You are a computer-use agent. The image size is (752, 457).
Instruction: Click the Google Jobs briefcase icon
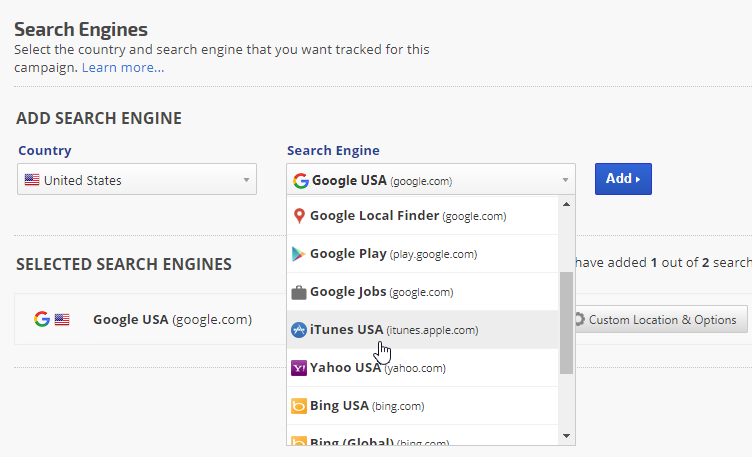pyautogui.click(x=298, y=292)
